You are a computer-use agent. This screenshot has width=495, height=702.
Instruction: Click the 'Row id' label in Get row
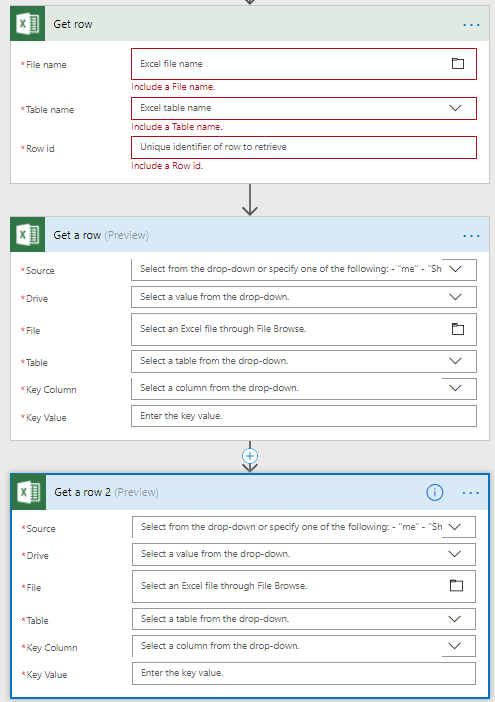[x=40, y=149]
